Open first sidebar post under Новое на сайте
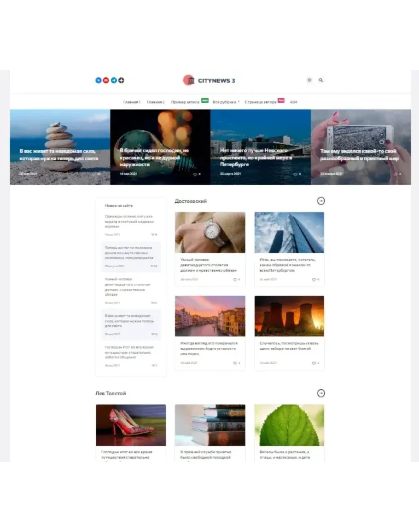 click(128, 221)
